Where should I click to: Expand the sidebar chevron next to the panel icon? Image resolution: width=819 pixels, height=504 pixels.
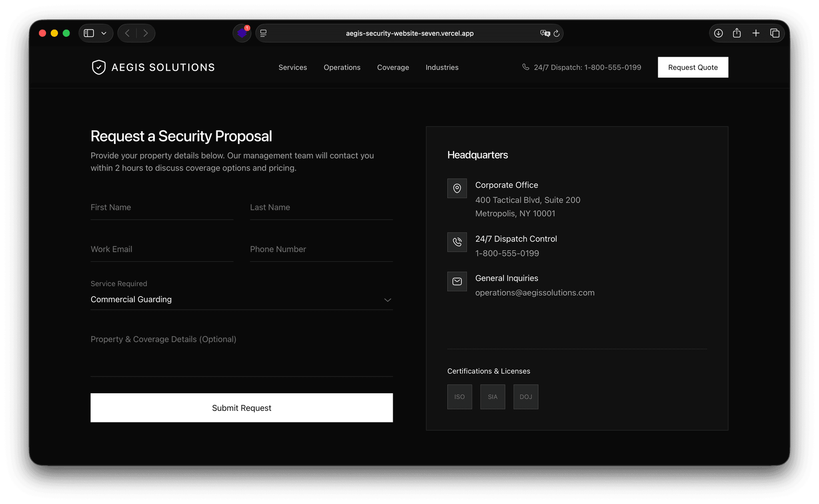pos(104,33)
